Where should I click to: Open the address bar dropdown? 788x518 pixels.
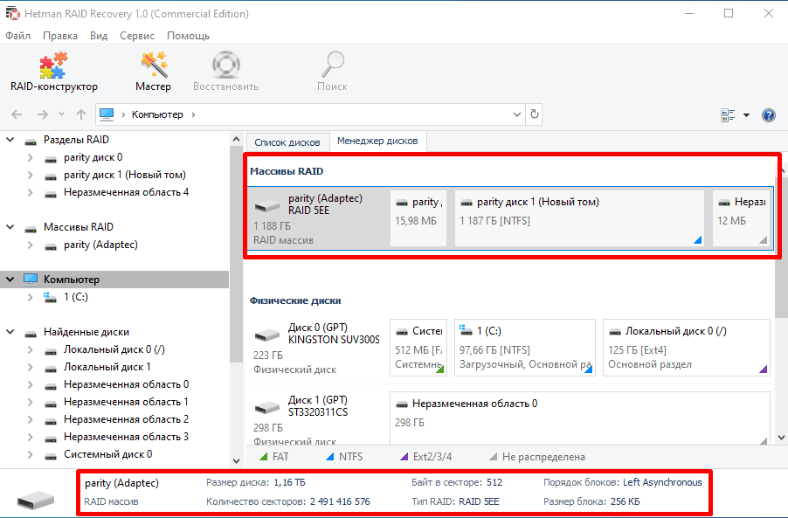click(x=517, y=115)
